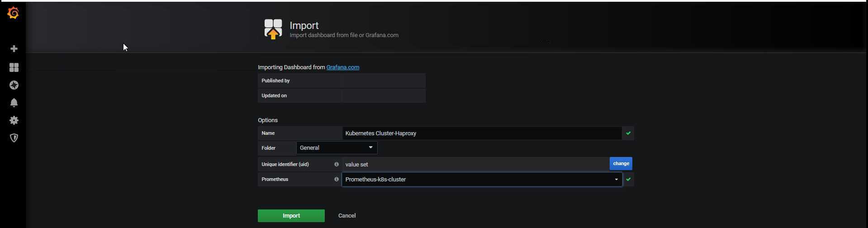Click info icon beside Unique identifier (uid)

tap(337, 164)
